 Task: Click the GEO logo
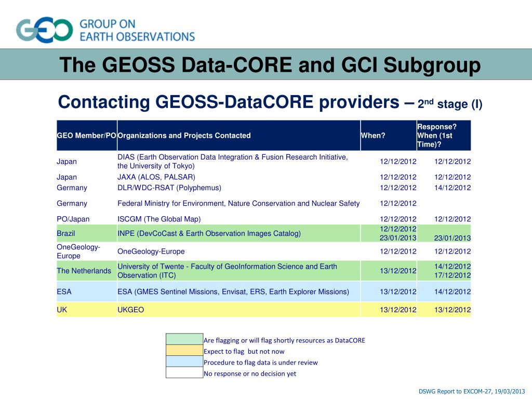point(45,30)
